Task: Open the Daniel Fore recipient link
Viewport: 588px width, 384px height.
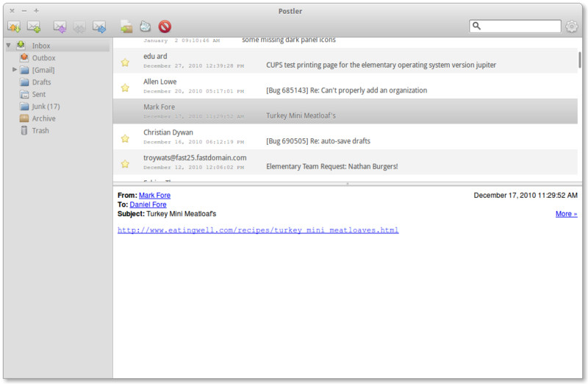Action: (x=148, y=205)
